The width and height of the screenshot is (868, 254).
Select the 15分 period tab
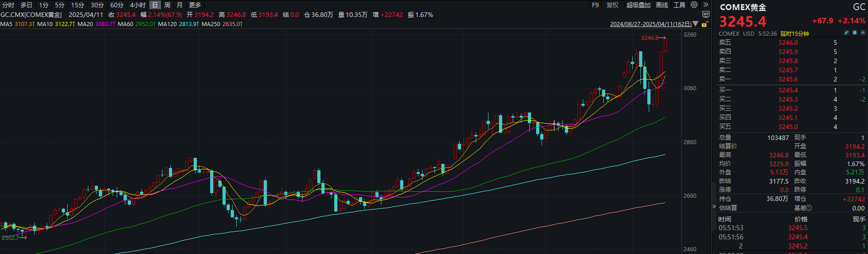pyautogui.click(x=77, y=5)
